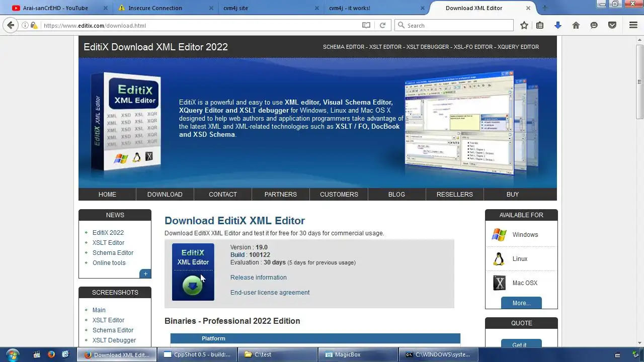Toggle reader view icon in address bar
This screenshot has height=362, width=644.
[366, 25]
